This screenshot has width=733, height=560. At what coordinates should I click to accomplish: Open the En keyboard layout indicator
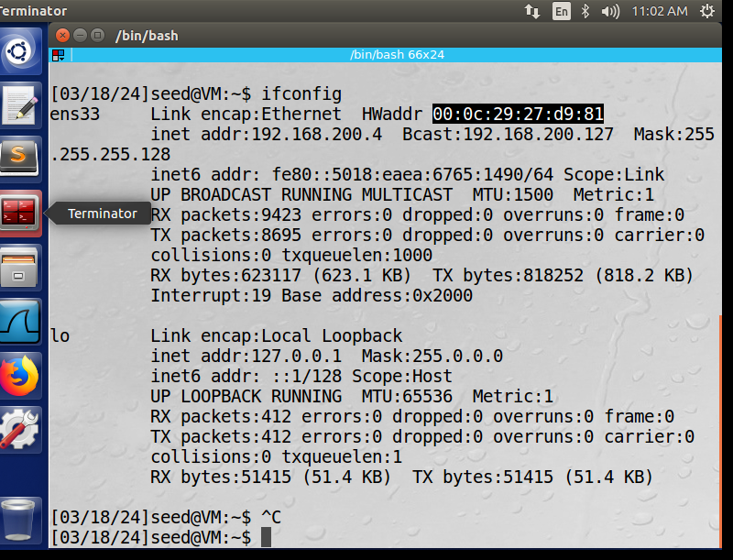[x=561, y=11]
